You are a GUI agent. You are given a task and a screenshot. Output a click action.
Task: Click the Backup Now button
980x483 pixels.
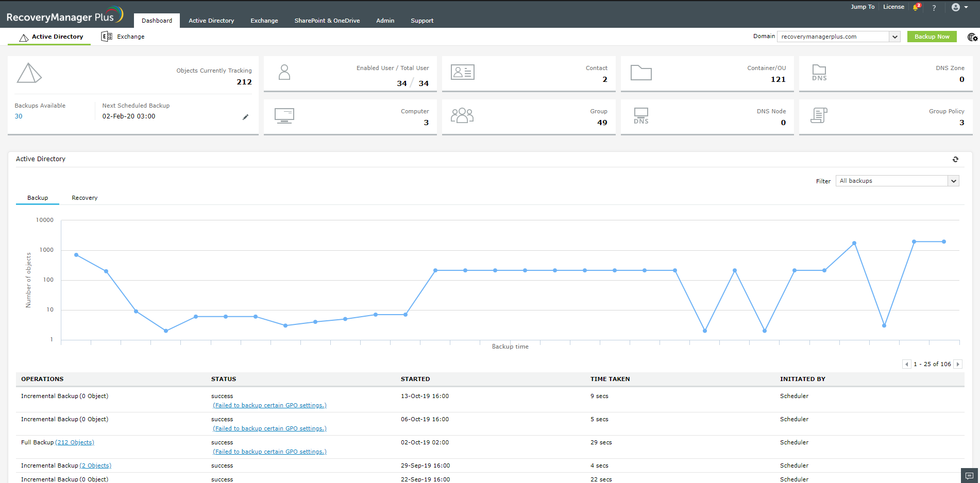click(x=932, y=37)
